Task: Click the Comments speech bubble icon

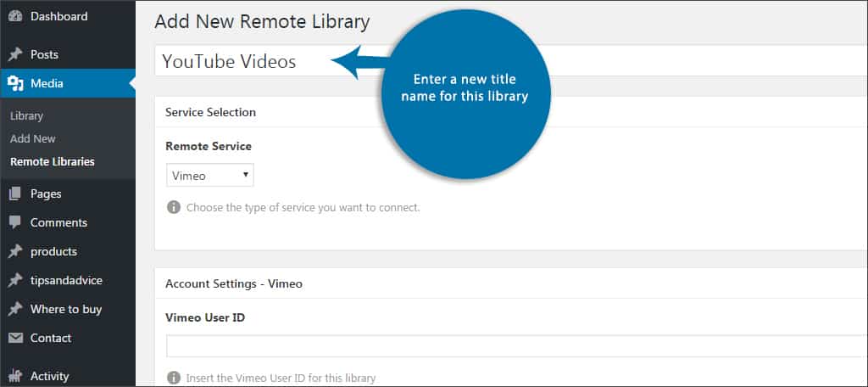Action: coord(15,222)
